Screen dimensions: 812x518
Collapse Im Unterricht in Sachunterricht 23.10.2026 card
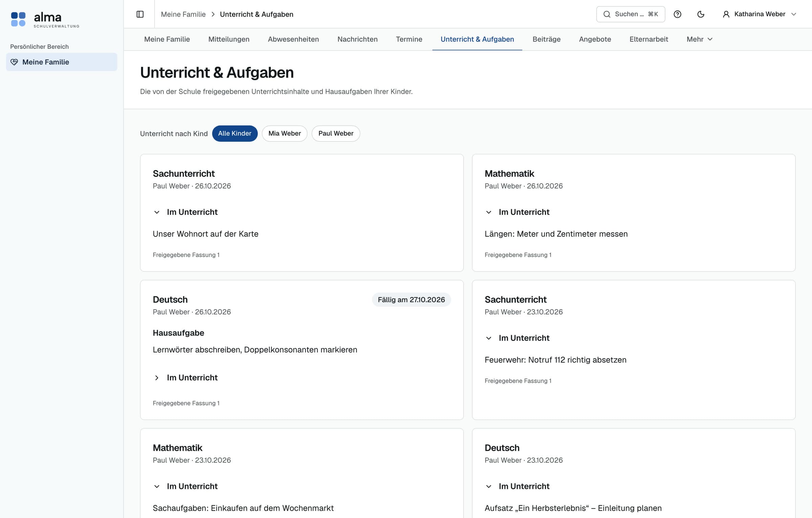(x=517, y=338)
